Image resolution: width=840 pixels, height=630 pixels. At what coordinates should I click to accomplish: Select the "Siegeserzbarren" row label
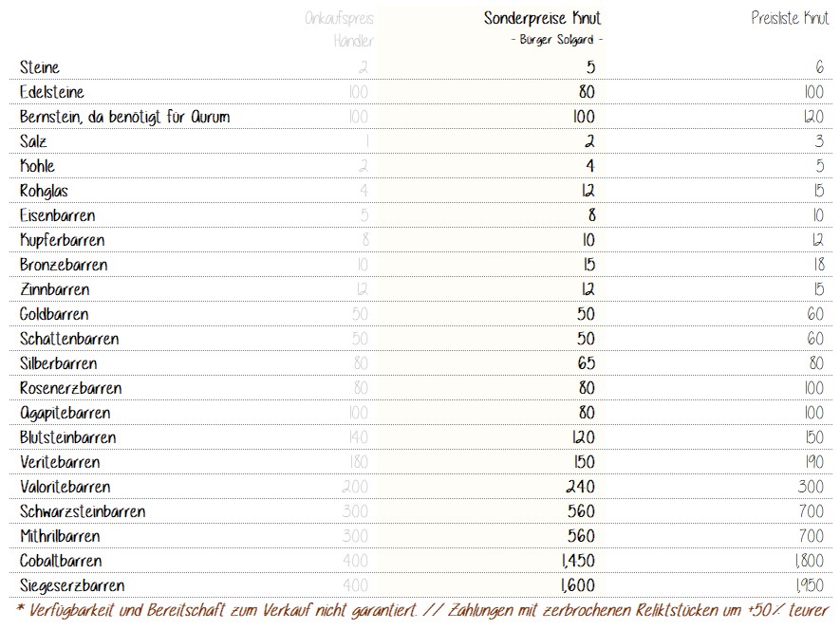coord(72,585)
